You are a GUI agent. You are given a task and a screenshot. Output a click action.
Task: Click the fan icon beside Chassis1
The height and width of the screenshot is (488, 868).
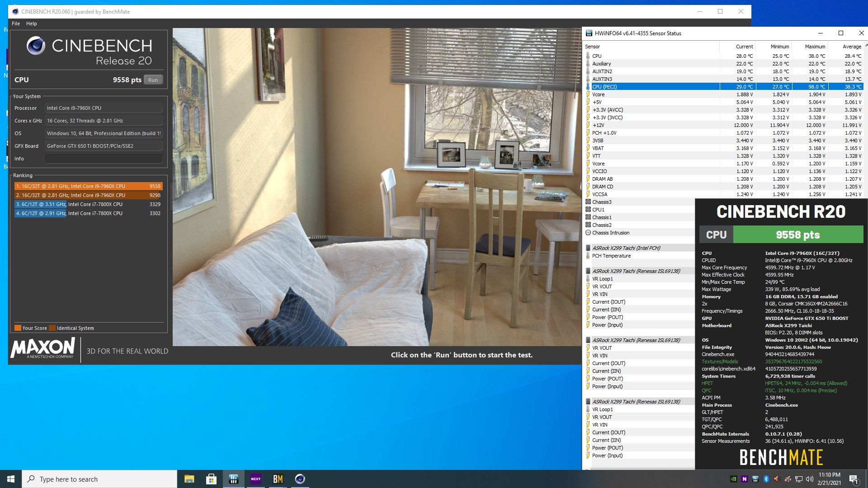588,217
